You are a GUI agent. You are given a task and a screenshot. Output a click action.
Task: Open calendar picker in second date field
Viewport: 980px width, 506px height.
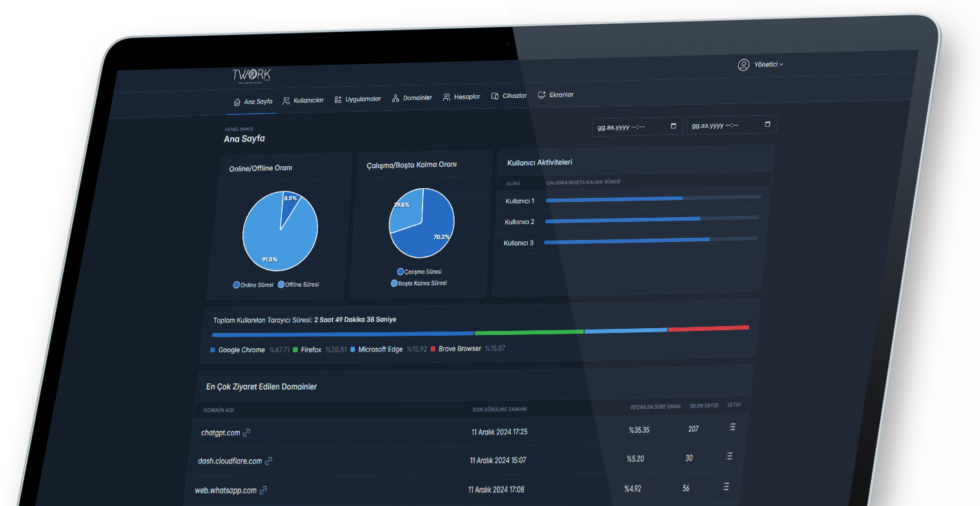[x=768, y=124]
